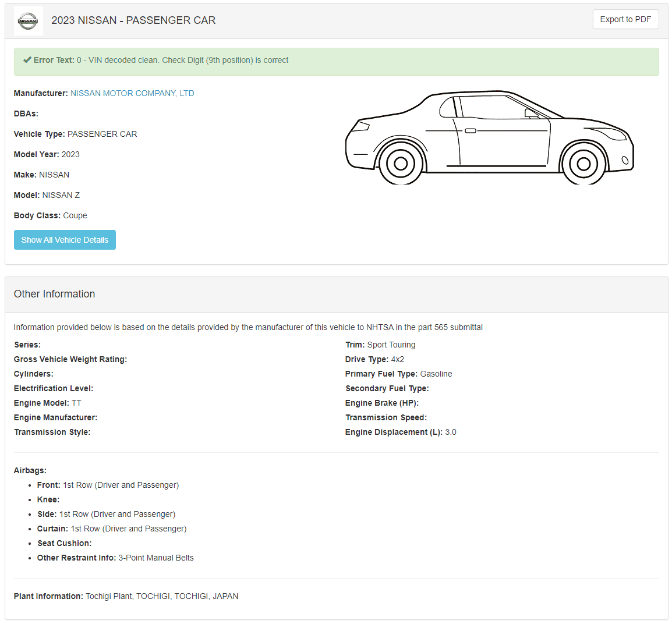Click the Model 'NISSAN Z' value
Viewport: 672px width, 624px height.
(x=61, y=196)
